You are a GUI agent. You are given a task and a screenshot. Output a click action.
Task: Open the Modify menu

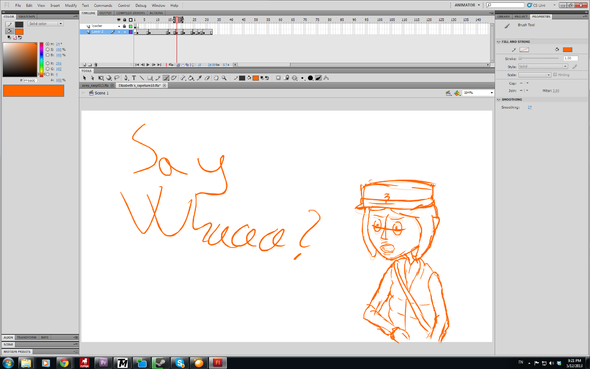pos(71,5)
